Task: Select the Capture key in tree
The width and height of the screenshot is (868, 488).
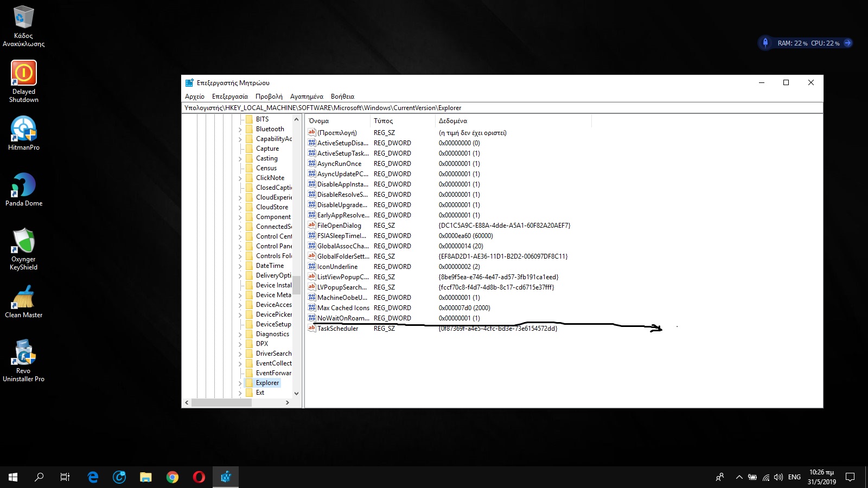Action: pos(267,149)
